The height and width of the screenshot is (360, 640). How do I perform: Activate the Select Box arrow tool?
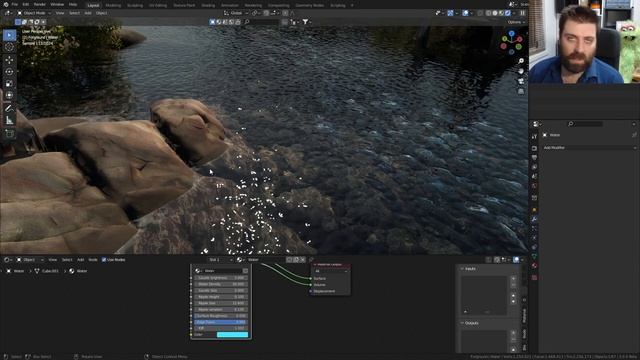point(9,35)
